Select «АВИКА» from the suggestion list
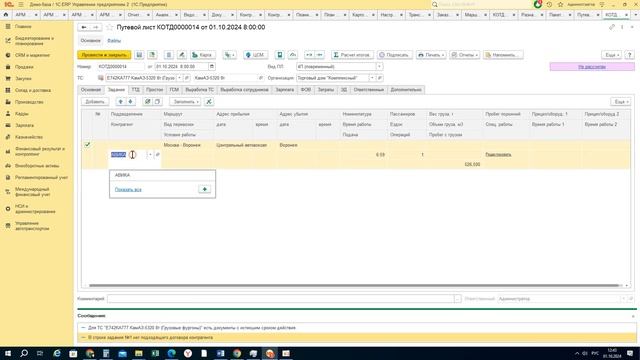The height and width of the screenshot is (360, 640). coord(162,175)
